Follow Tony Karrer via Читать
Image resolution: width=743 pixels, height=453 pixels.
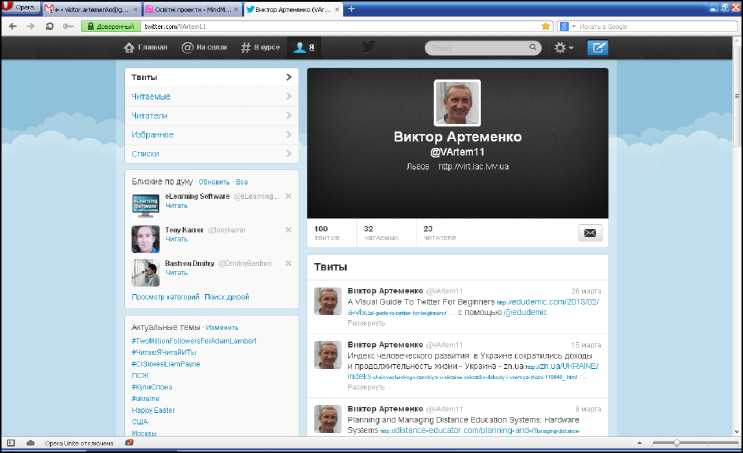(176, 239)
